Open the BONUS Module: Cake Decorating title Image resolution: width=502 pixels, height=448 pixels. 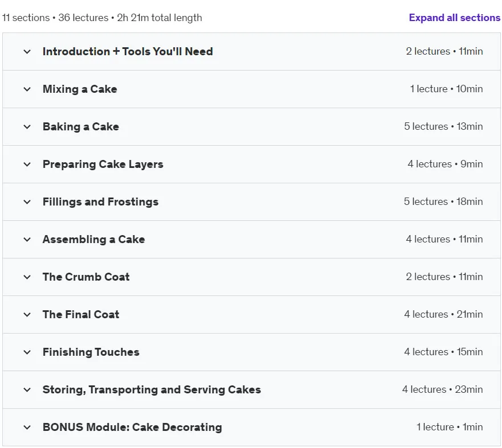[132, 427]
